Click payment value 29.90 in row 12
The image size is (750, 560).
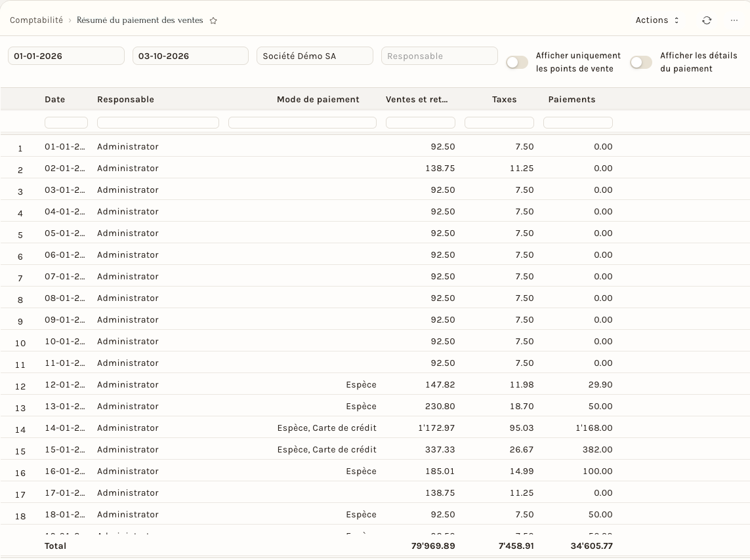click(x=600, y=385)
